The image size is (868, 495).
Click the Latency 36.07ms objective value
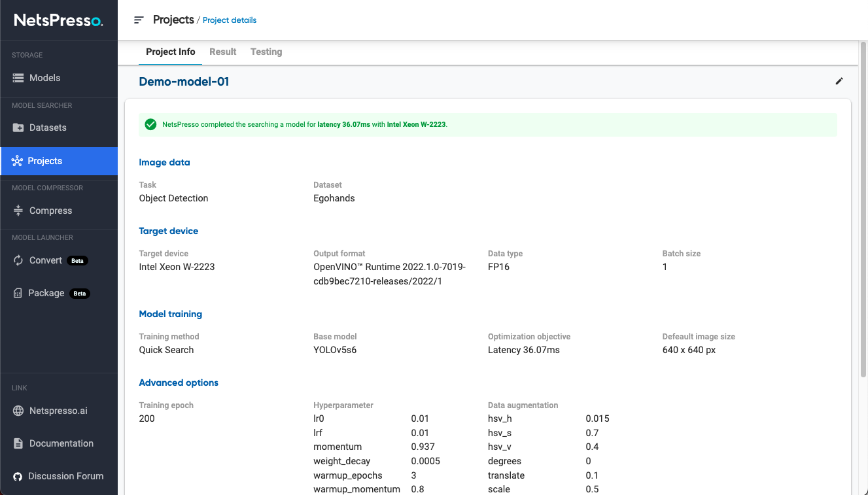[x=524, y=350]
